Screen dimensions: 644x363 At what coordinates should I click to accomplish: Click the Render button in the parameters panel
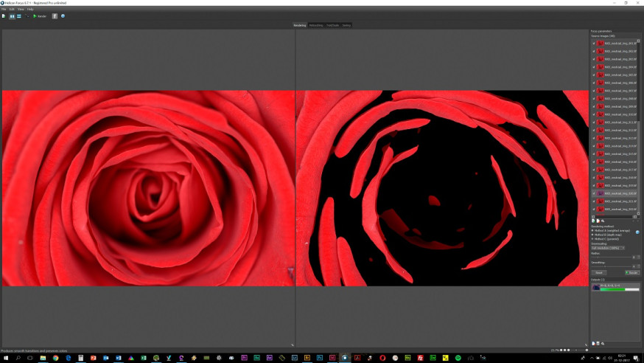(632, 272)
